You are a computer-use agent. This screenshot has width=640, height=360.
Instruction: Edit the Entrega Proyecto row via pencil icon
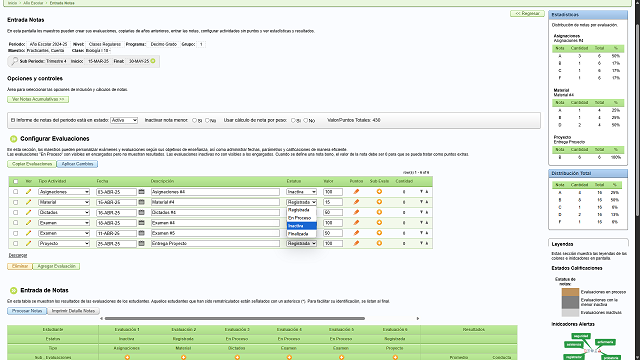pos(28,243)
